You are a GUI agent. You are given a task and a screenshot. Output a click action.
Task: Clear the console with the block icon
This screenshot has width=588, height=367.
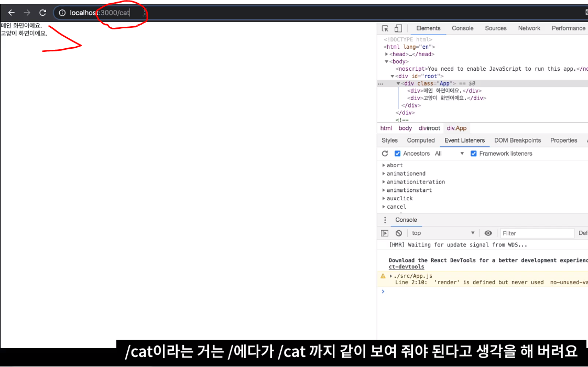point(399,233)
